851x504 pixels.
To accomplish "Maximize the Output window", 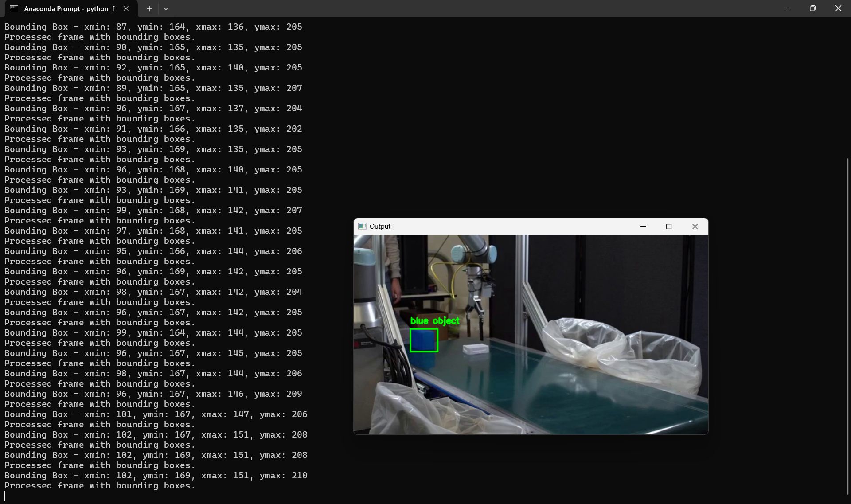I will click(x=669, y=227).
